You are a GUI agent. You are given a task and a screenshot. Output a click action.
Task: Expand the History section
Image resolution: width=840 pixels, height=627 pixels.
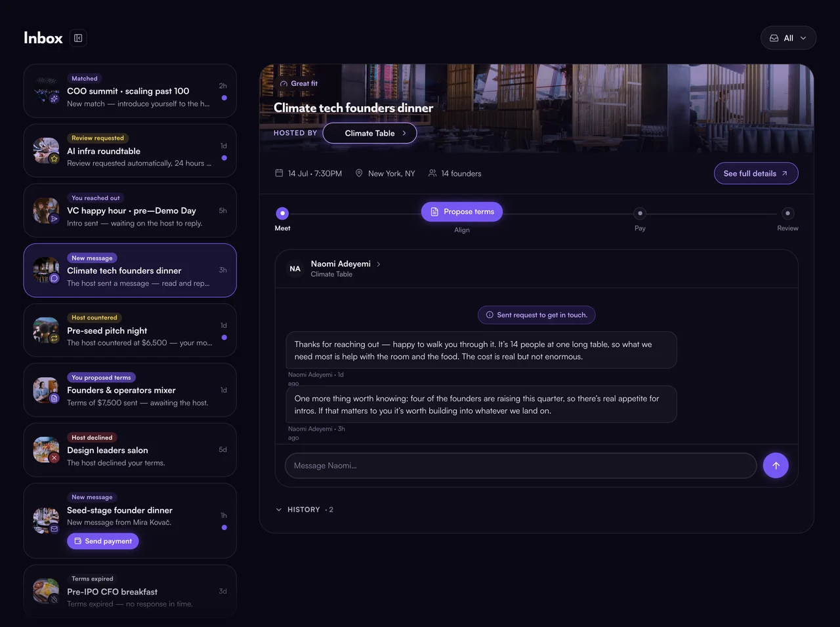tap(304, 510)
